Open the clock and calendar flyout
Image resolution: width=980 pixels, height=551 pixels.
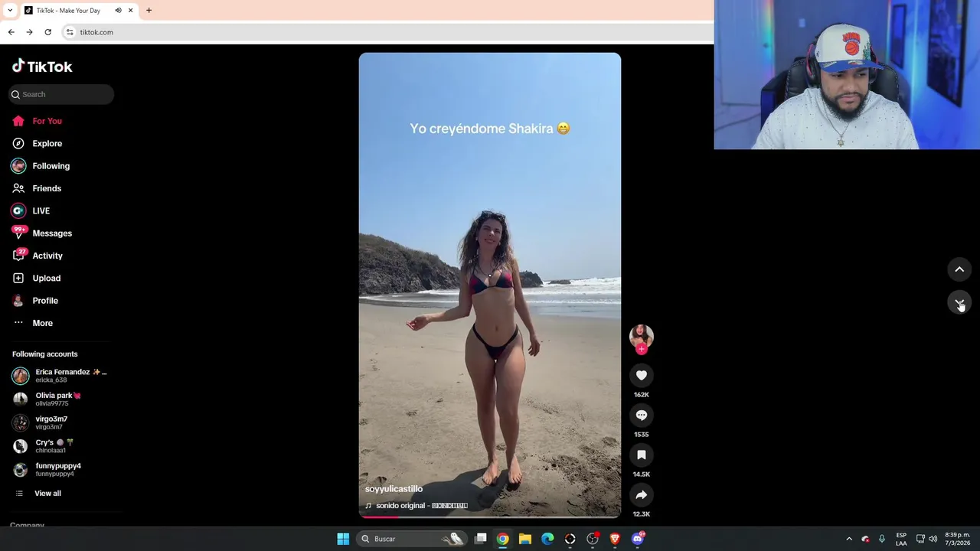pos(957,539)
